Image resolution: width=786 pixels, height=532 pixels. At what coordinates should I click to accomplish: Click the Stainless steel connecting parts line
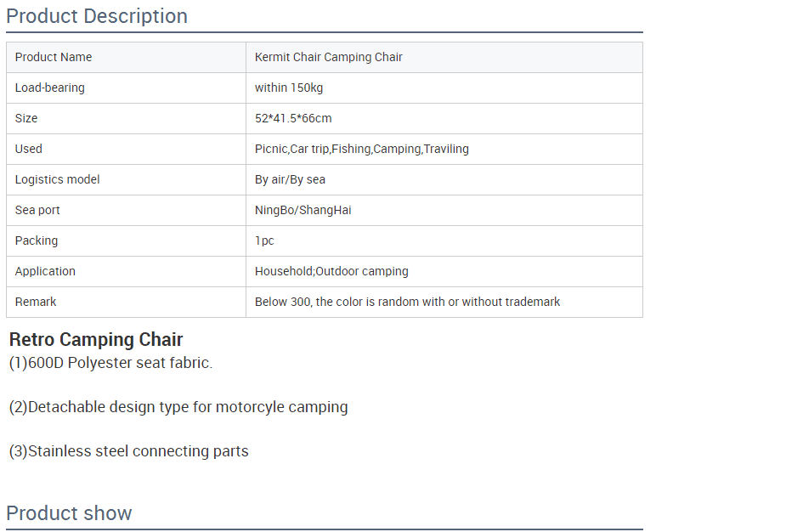pos(129,450)
